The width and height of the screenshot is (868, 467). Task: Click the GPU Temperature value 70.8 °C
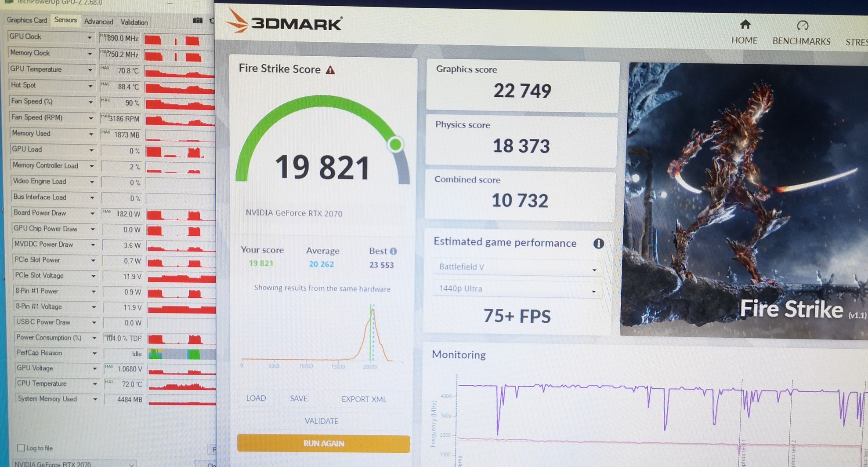point(128,71)
